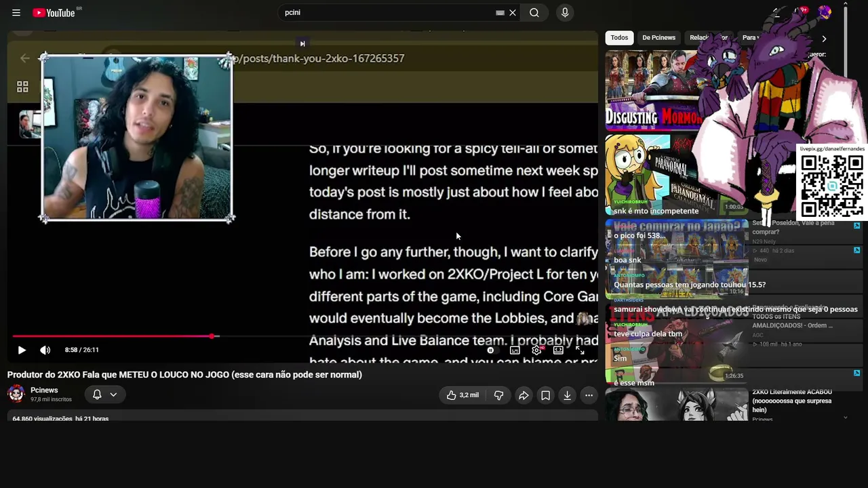
Task: Open the 'Vale comprar no Japão?' video thumbnail
Action: click(676, 258)
